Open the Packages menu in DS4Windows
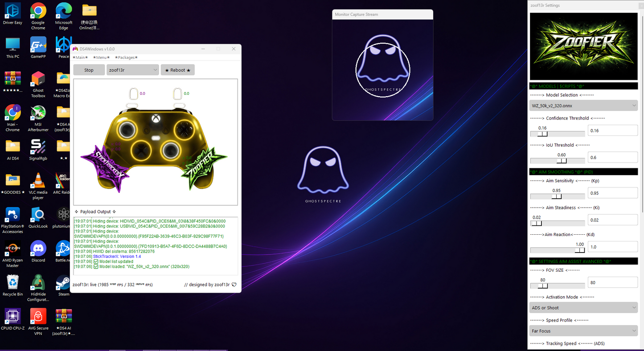The image size is (644, 351). coord(126,57)
